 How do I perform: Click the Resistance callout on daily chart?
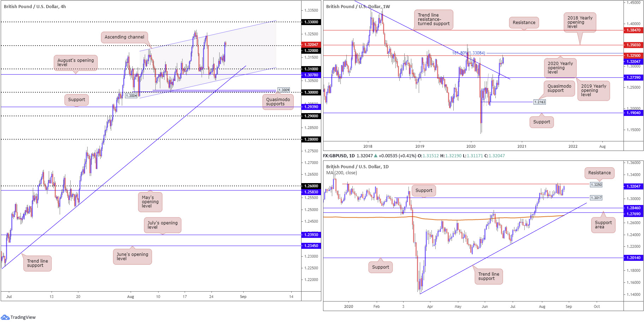point(599,173)
